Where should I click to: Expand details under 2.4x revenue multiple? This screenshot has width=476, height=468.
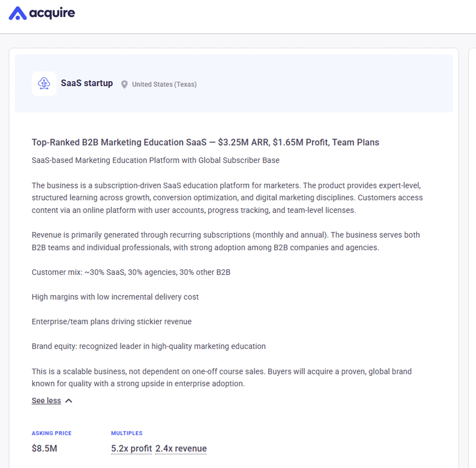181,448
